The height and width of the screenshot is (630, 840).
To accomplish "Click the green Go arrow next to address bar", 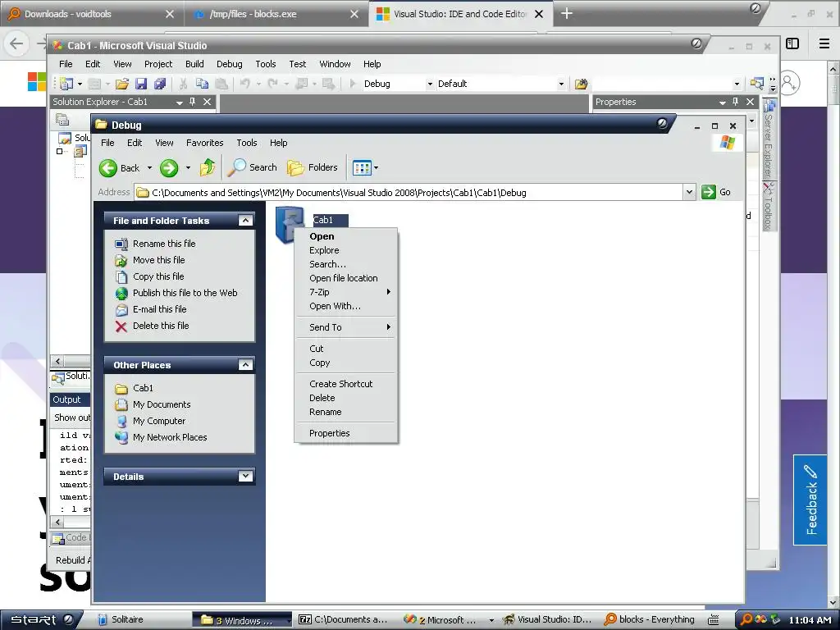I will click(x=708, y=192).
